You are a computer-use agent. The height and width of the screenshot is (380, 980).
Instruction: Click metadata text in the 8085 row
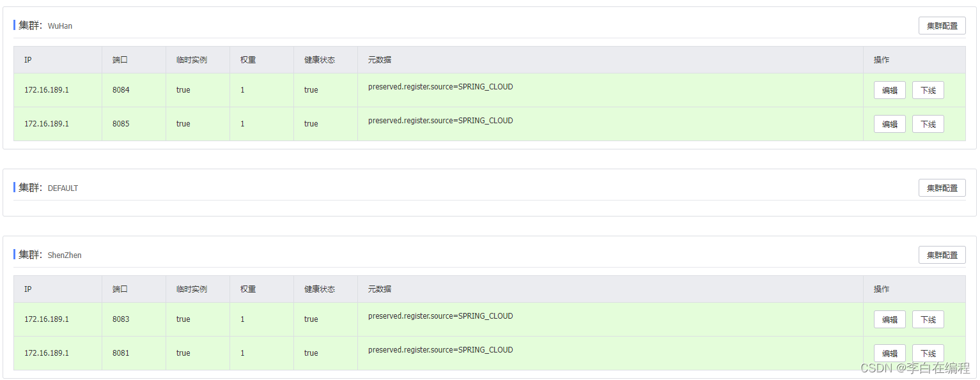click(x=440, y=121)
